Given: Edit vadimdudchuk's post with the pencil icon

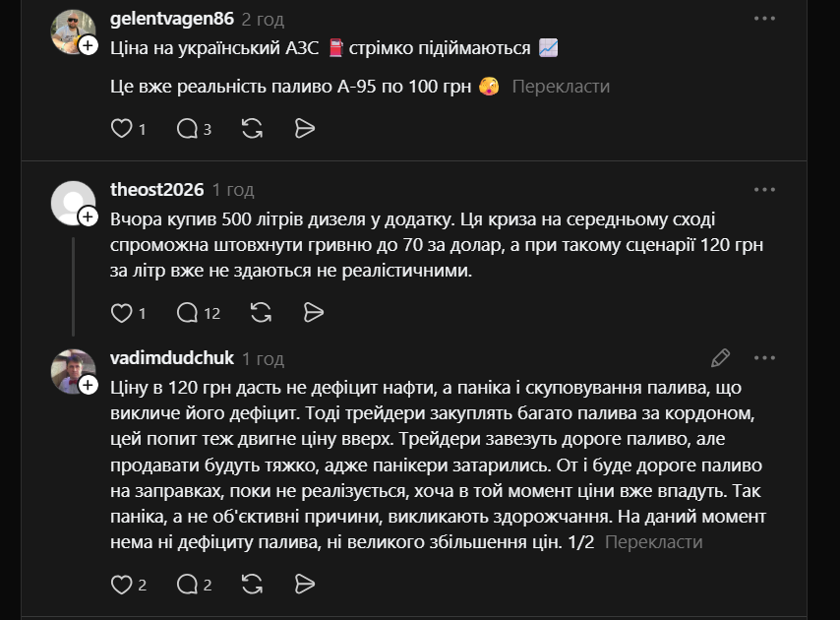Looking at the screenshot, I should pos(721,357).
